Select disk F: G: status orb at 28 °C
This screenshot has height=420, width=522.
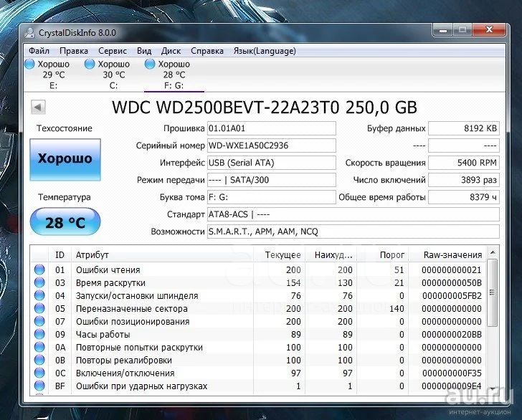coord(150,64)
